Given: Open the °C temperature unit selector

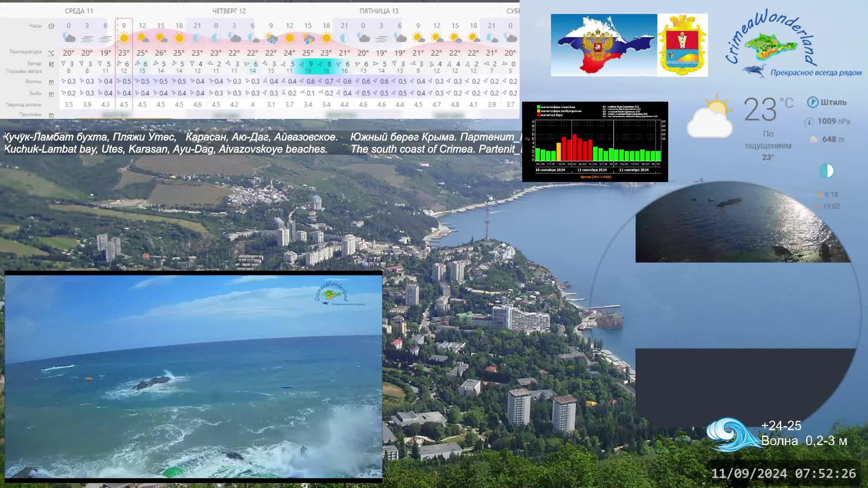Looking at the screenshot, I should pos(51,53).
